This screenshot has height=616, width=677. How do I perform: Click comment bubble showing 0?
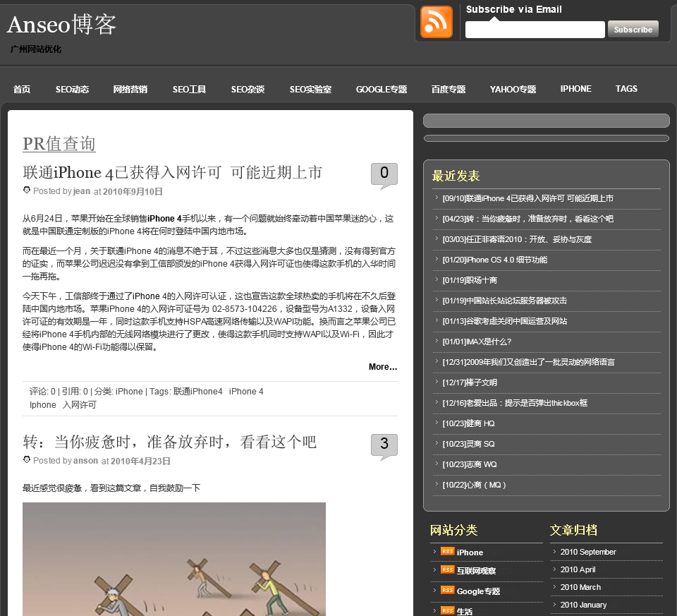[x=384, y=176]
